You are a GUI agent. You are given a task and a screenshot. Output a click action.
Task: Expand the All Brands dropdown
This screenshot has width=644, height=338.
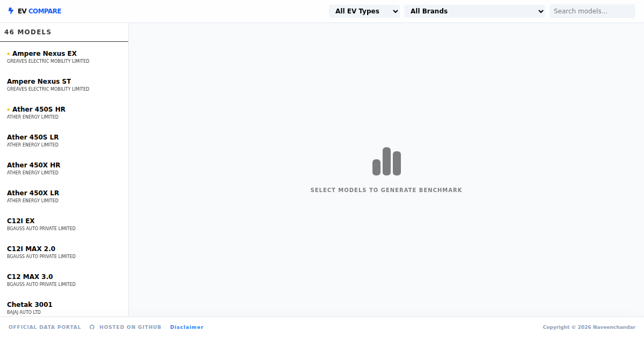[x=474, y=11]
